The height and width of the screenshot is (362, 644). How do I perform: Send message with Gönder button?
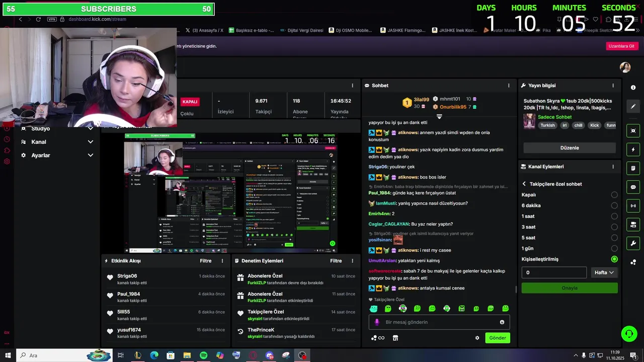[x=498, y=338]
